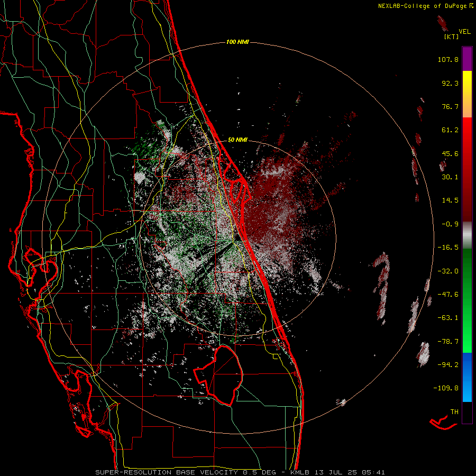The height and width of the screenshot is (476, 476).
Task: Select the -0.9 value on the velocity scale
Action: pyautogui.click(x=450, y=224)
